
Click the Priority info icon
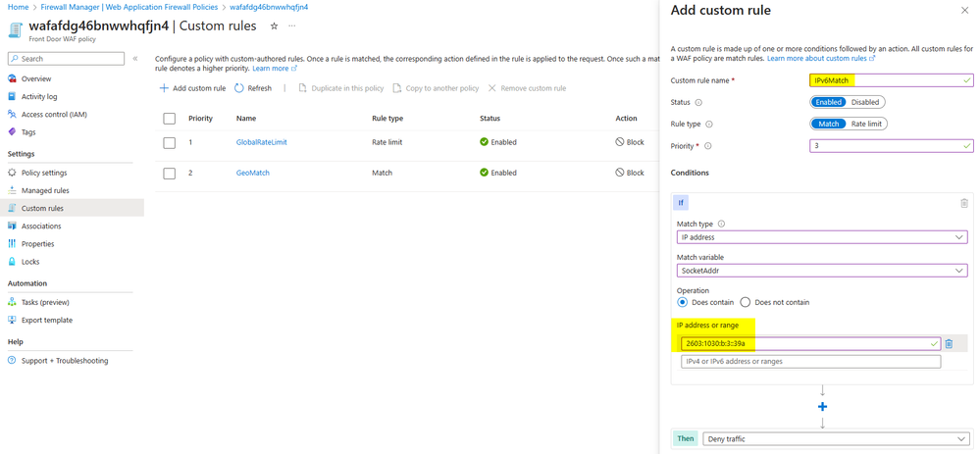(708, 146)
